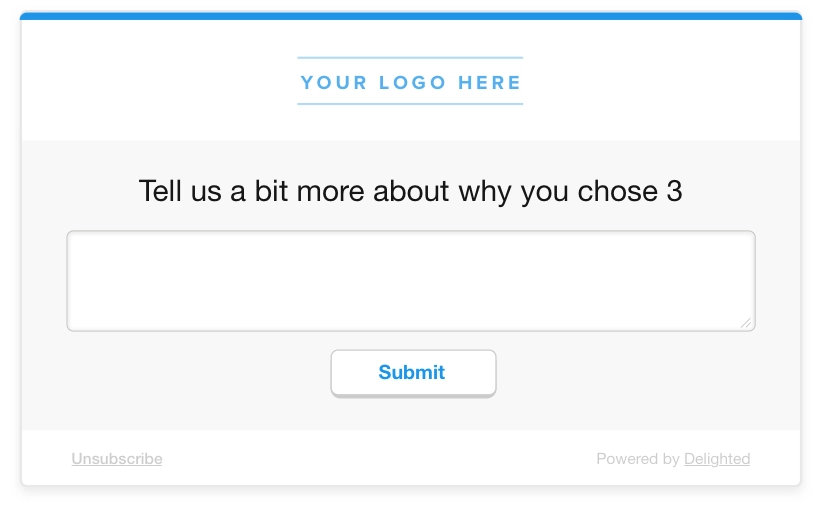This screenshot has height=510, width=822.
Task: Click the Submit button
Action: [412, 373]
